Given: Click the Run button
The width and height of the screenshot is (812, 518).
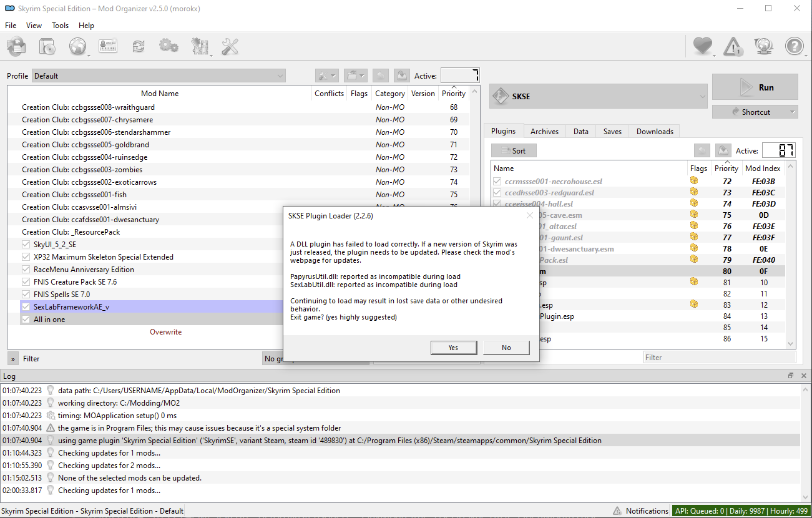Looking at the screenshot, I should (755, 87).
